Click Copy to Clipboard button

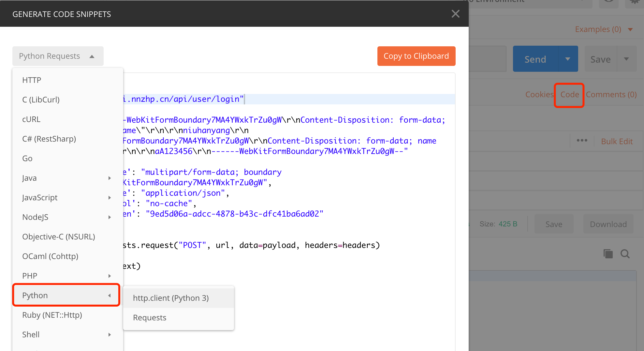[416, 56]
